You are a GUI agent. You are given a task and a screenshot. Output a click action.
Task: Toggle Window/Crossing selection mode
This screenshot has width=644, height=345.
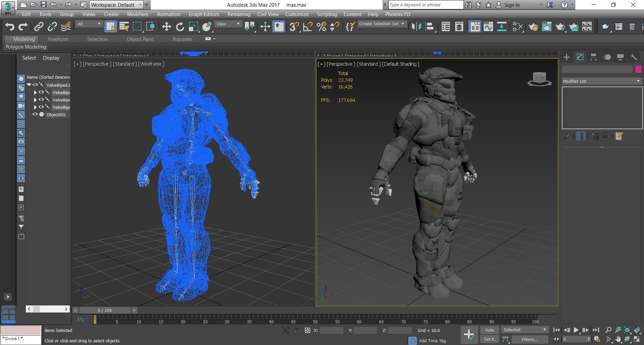(x=150, y=26)
